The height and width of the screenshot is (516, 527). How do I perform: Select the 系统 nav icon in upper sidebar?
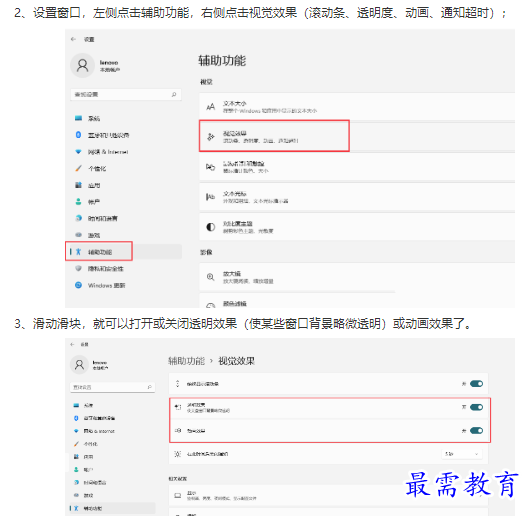78,118
